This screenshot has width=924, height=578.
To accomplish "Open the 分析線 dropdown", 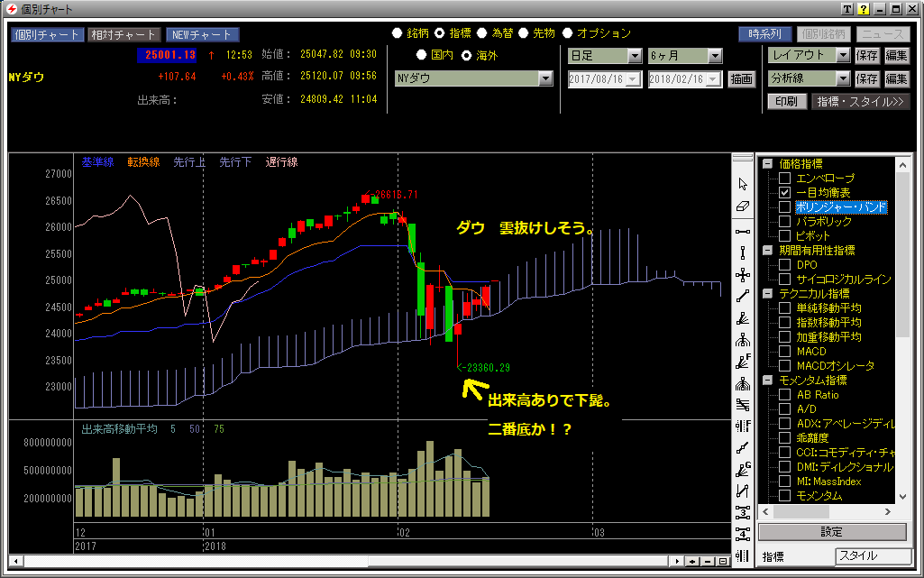I will pyautogui.click(x=843, y=78).
